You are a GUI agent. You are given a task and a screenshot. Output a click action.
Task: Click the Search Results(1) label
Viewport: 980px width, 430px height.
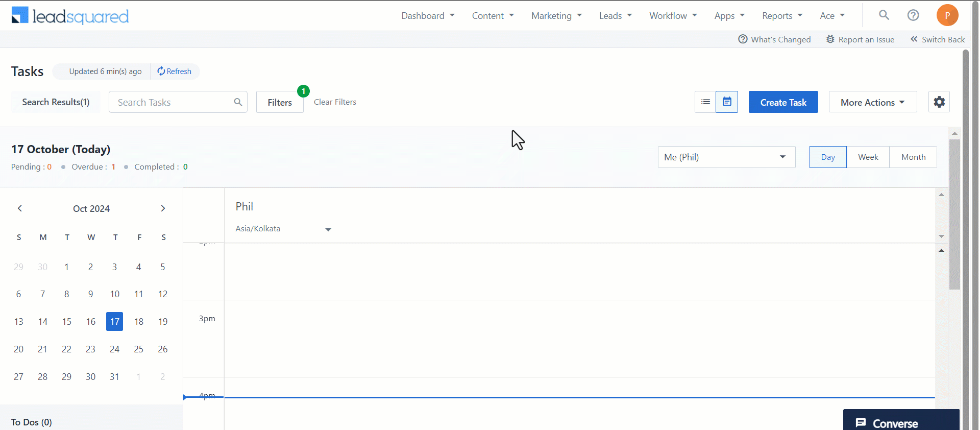pos(56,102)
